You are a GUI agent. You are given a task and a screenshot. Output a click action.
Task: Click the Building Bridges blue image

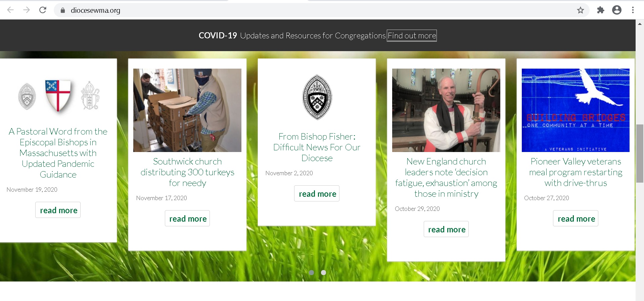[576, 110]
